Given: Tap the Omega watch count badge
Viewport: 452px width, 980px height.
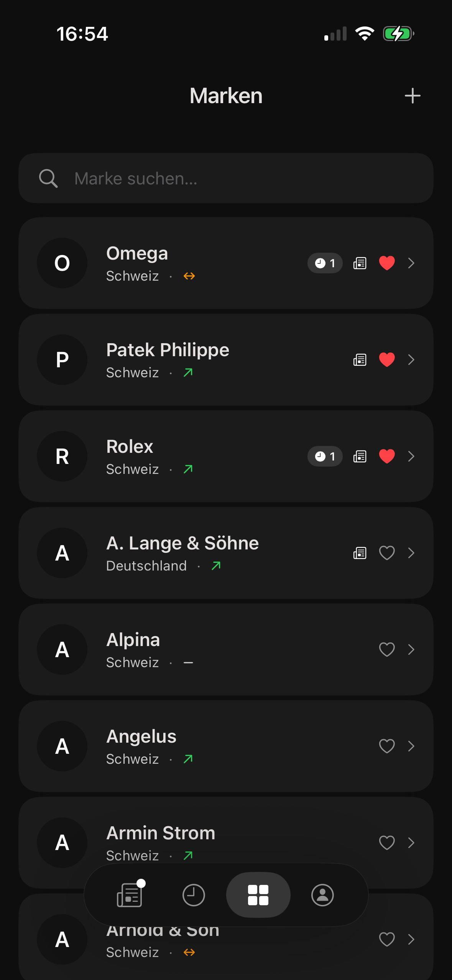Looking at the screenshot, I should (325, 263).
